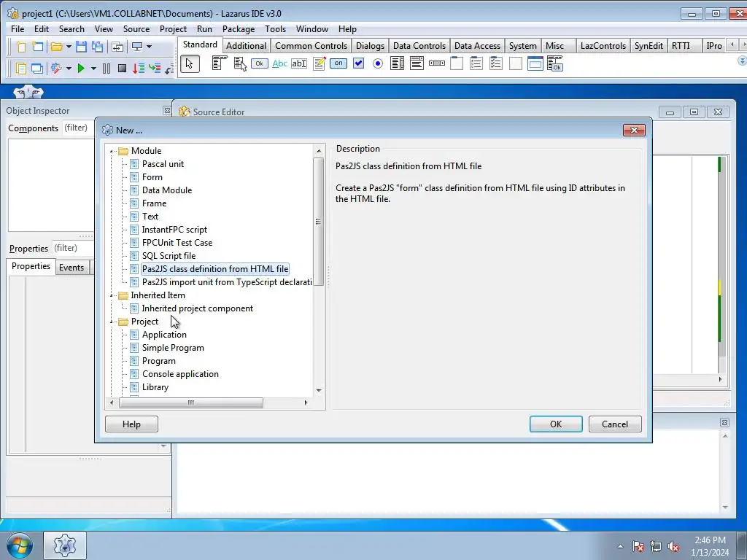Click the Open folder toolbar icon

(57, 47)
